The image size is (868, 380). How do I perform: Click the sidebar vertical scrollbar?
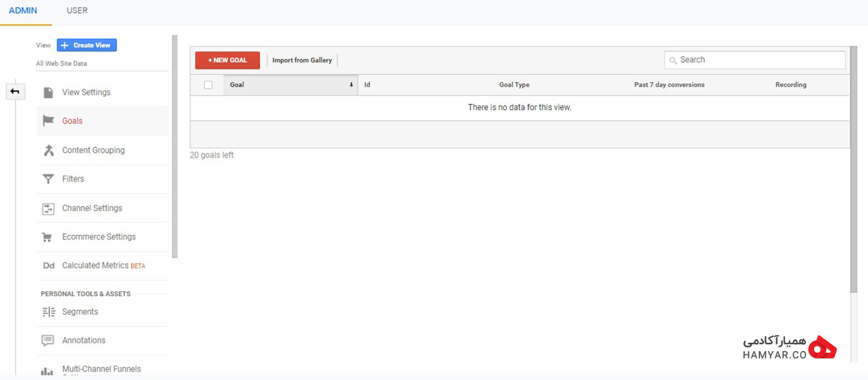(x=175, y=147)
